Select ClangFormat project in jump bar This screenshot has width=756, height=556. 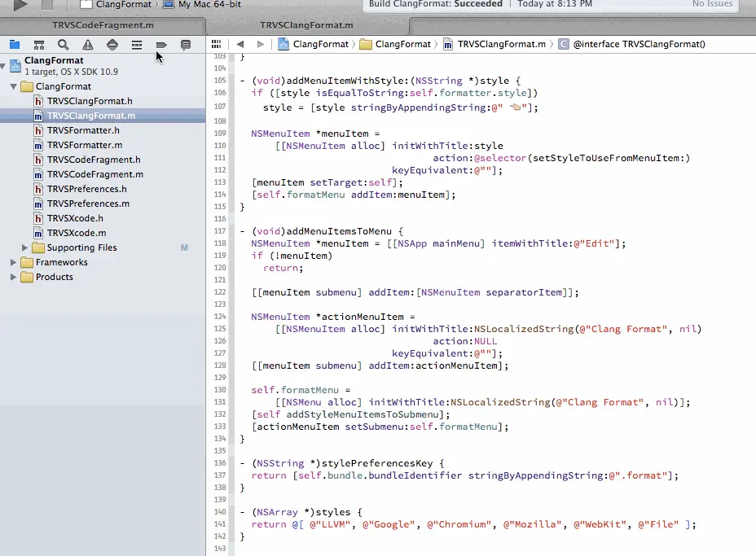pyautogui.click(x=313, y=44)
